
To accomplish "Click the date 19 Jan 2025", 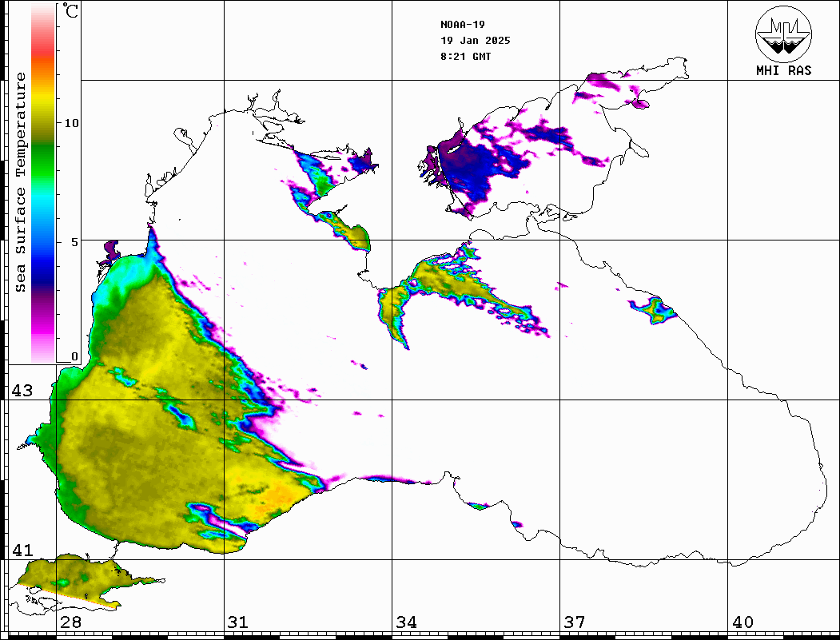I will pyautogui.click(x=476, y=41).
